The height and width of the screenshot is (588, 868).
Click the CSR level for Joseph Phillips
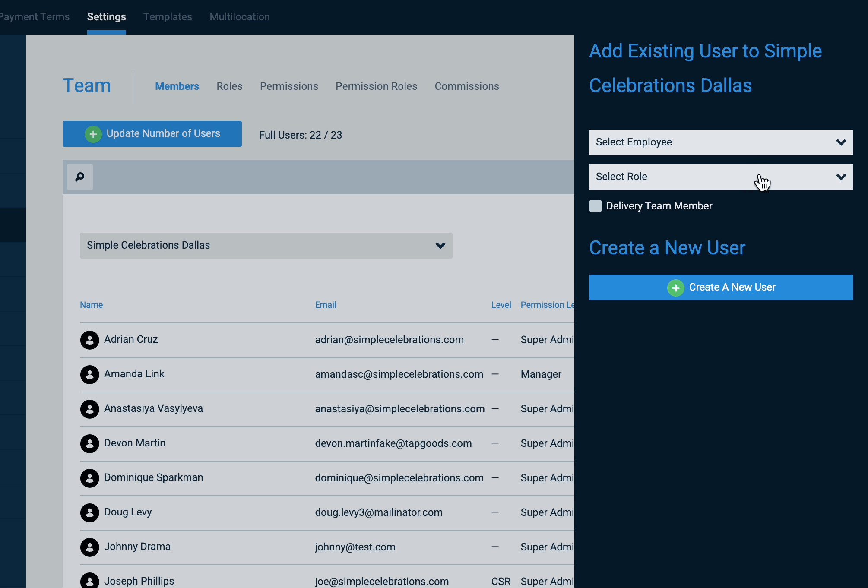click(x=501, y=582)
